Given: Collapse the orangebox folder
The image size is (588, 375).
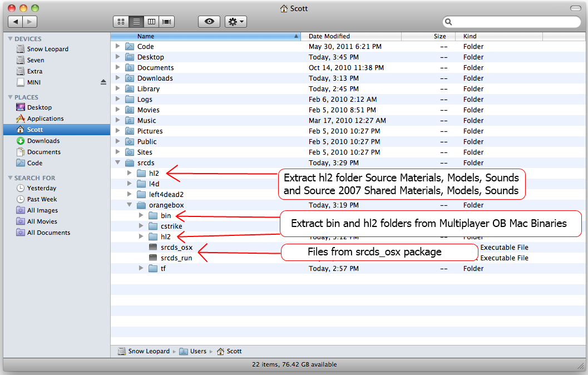Looking at the screenshot, I should (x=130, y=205).
